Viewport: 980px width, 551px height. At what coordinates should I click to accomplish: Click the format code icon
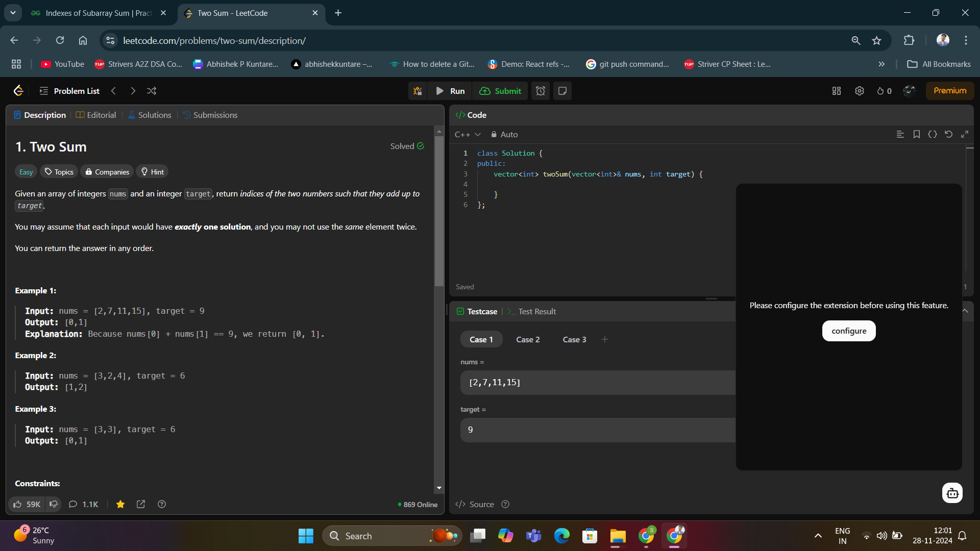(900, 134)
